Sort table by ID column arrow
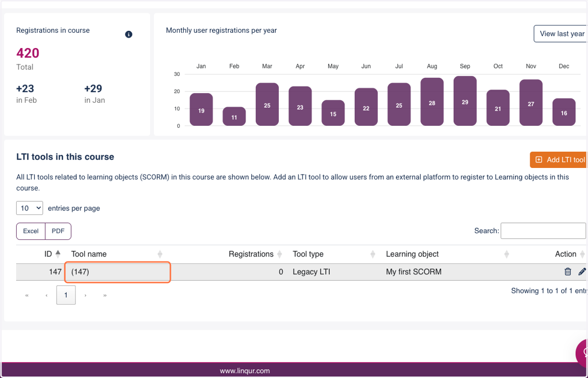Image resolution: width=588 pixels, height=378 pixels. pos(58,254)
